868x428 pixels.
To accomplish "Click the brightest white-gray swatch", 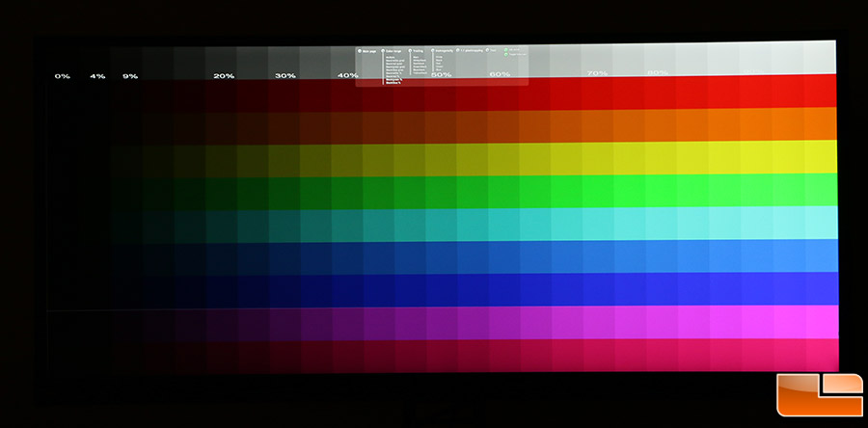I will (x=821, y=58).
